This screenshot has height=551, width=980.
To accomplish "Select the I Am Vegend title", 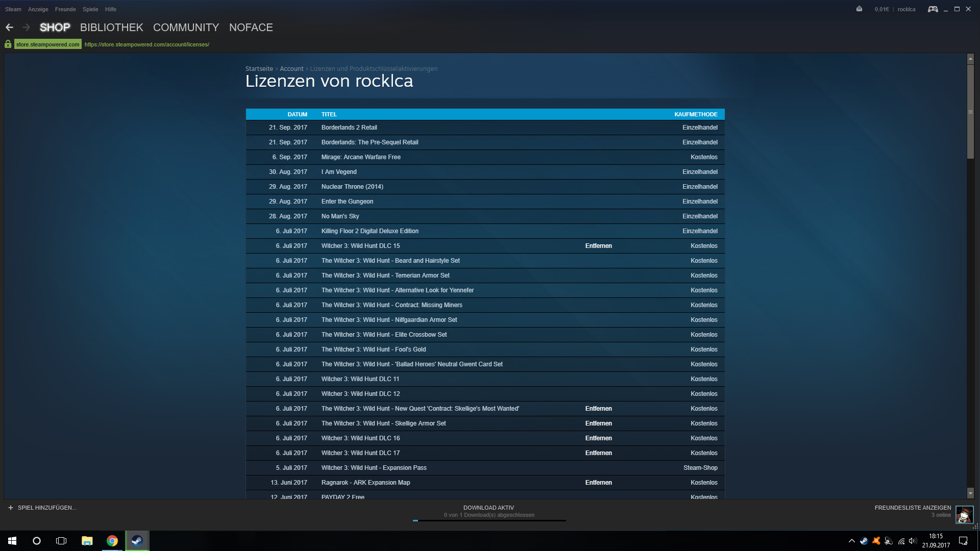I will pos(339,172).
